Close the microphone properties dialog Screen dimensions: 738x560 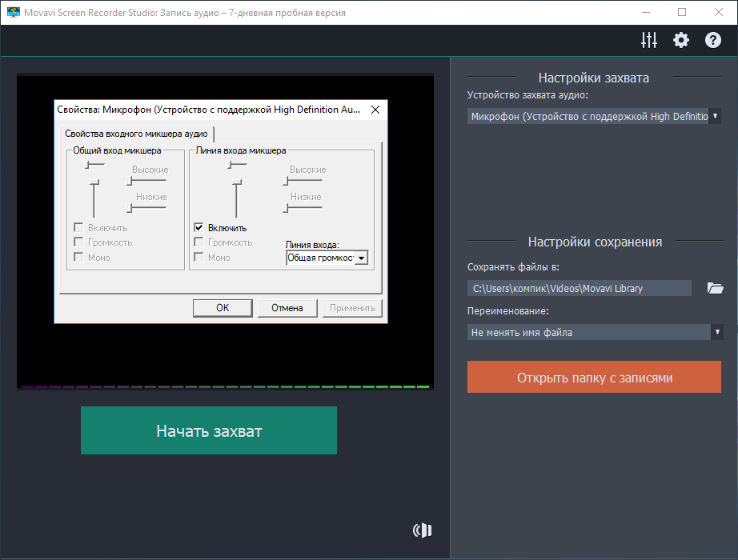tap(375, 110)
